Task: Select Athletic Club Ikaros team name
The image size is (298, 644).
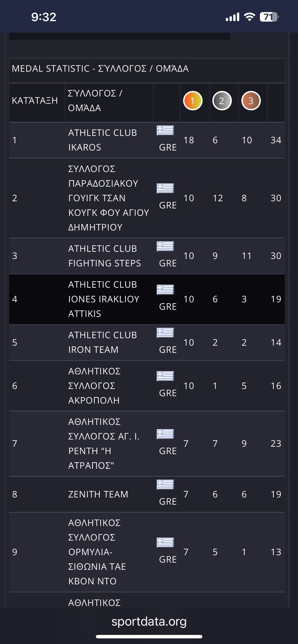Action: tap(103, 140)
